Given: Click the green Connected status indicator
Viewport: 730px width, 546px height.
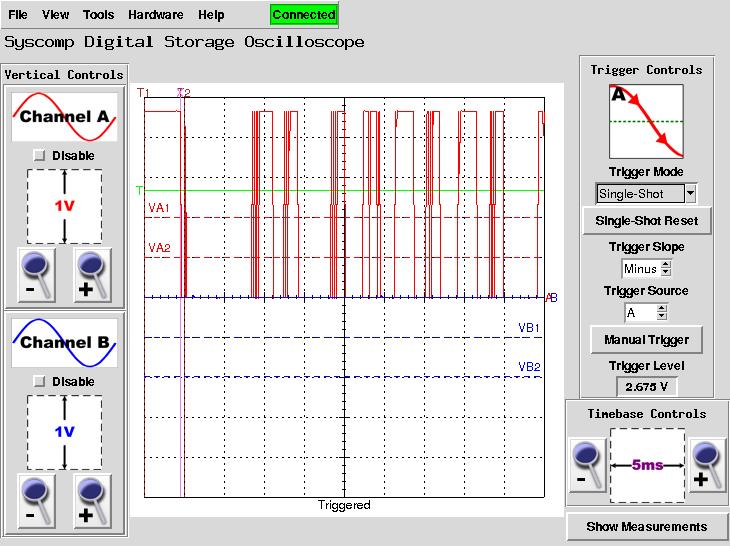Looking at the screenshot, I should point(304,15).
